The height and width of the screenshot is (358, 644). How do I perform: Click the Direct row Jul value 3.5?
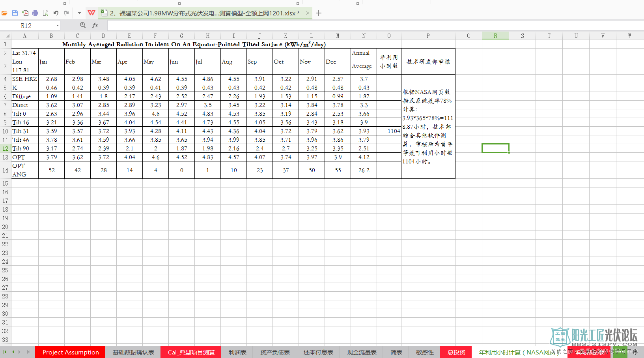(x=207, y=105)
